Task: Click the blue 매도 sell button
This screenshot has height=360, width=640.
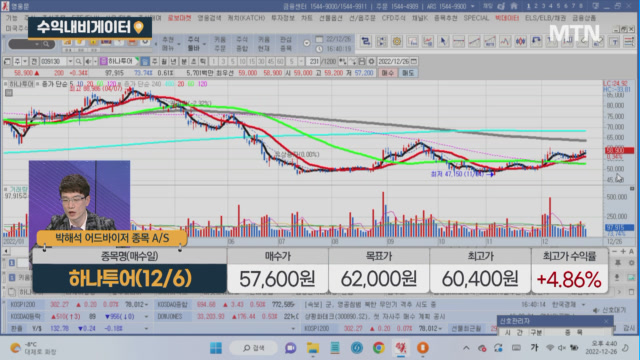Action: pos(408,73)
